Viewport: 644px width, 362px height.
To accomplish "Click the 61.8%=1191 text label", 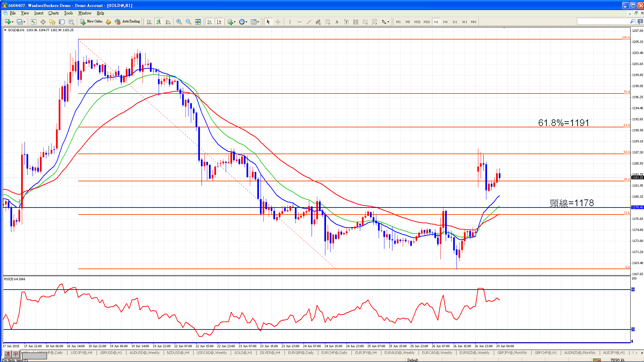I will tap(563, 123).
